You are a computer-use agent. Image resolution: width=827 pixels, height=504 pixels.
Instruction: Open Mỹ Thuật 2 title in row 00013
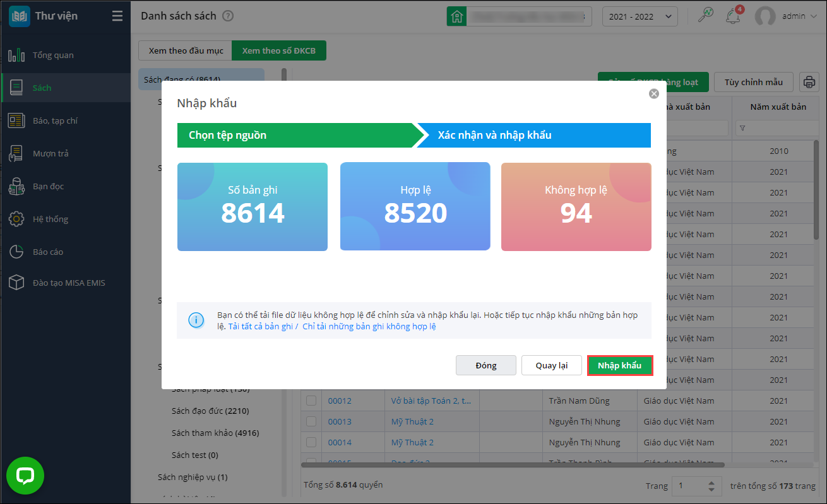point(412,422)
